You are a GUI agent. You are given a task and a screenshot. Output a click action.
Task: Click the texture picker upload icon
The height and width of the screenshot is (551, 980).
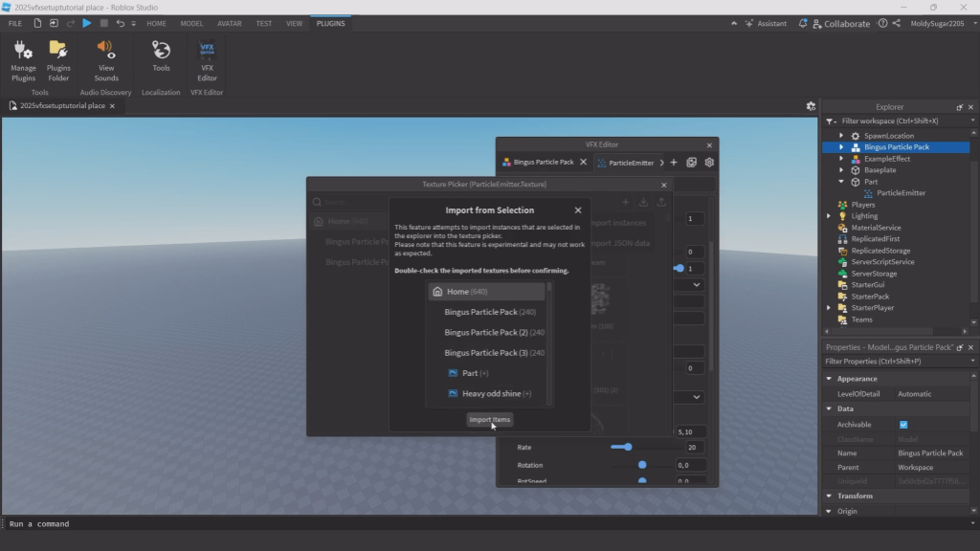point(661,202)
